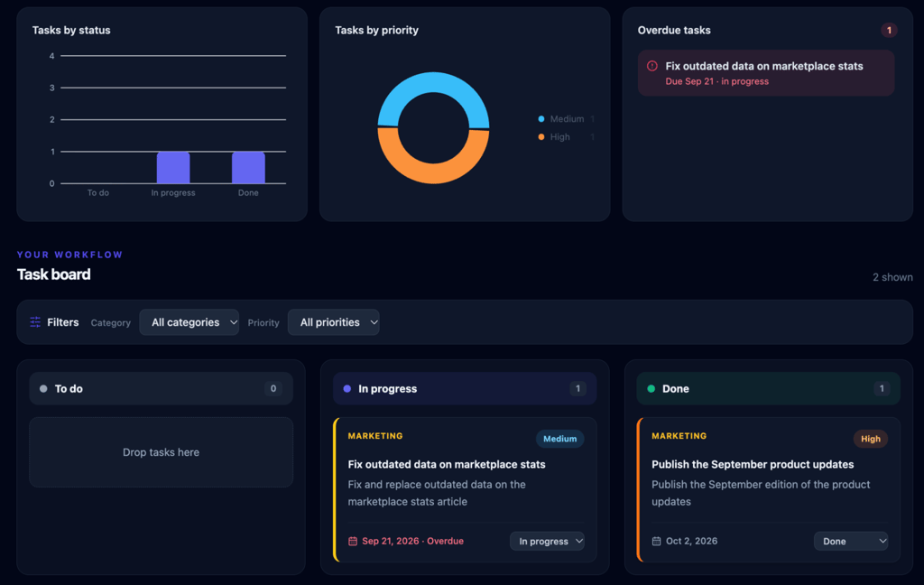
Task: Click the Tasks by priority chart title
Action: (376, 30)
